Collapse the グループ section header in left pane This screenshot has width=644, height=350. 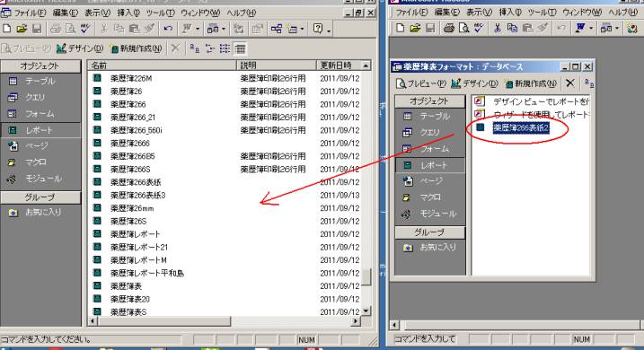pyautogui.click(x=40, y=197)
